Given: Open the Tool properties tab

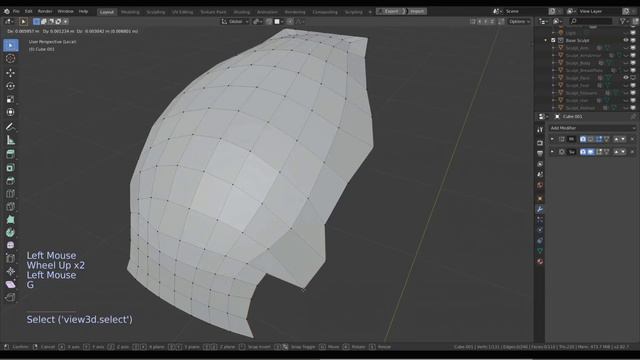Looking at the screenshot, I should click(x=540, y=129).
